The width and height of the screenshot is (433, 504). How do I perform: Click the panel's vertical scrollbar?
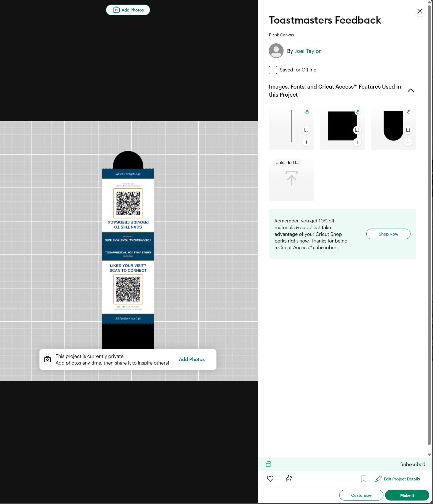click(429, 225)
